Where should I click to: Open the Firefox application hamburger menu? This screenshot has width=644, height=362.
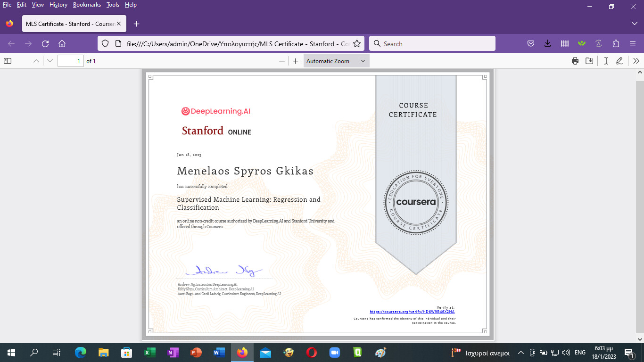(x=633, y=44)
